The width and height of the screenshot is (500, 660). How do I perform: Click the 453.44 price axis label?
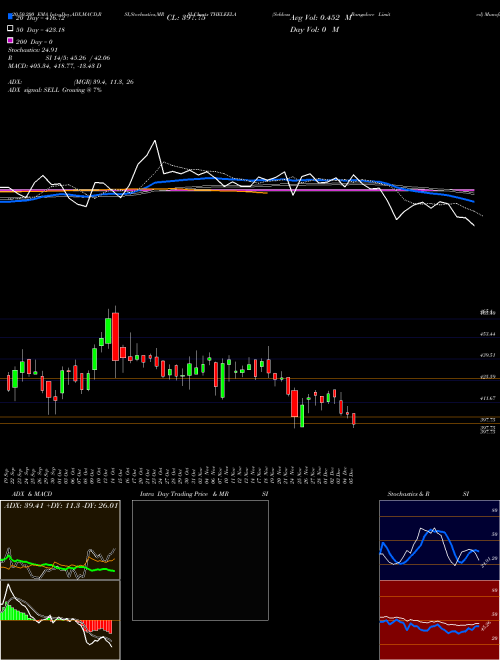[x=489, y=334]
